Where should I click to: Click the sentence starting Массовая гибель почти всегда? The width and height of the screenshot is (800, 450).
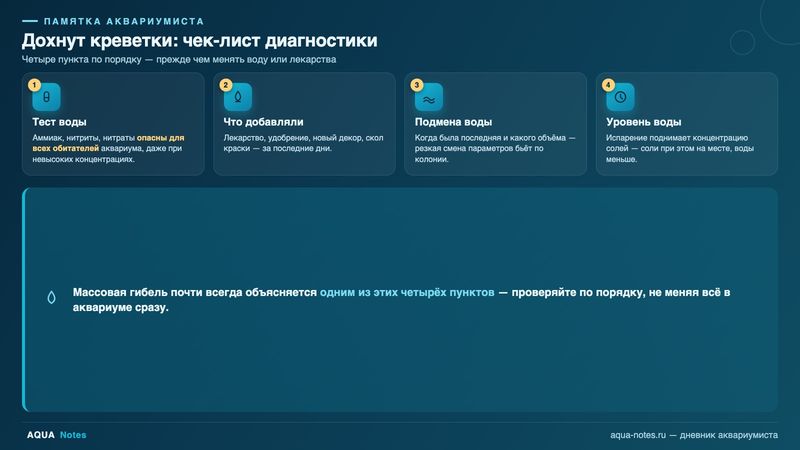(x=402, y=300)
